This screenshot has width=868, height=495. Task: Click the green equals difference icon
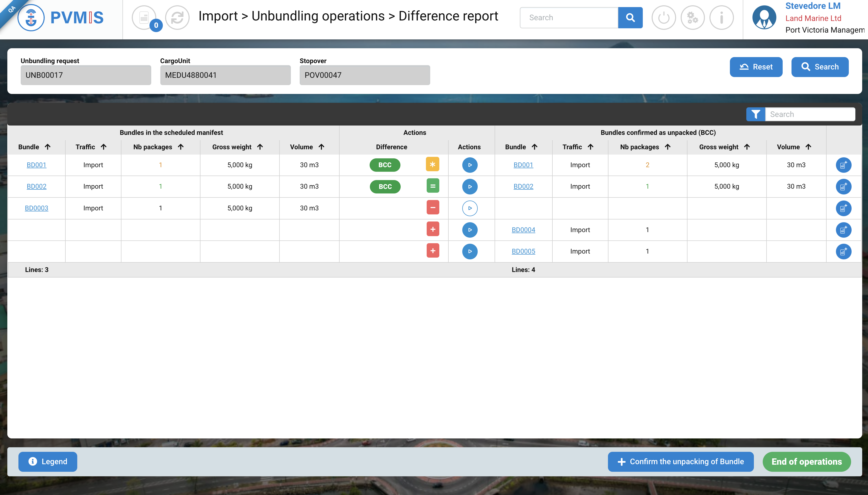pos(433,186)
